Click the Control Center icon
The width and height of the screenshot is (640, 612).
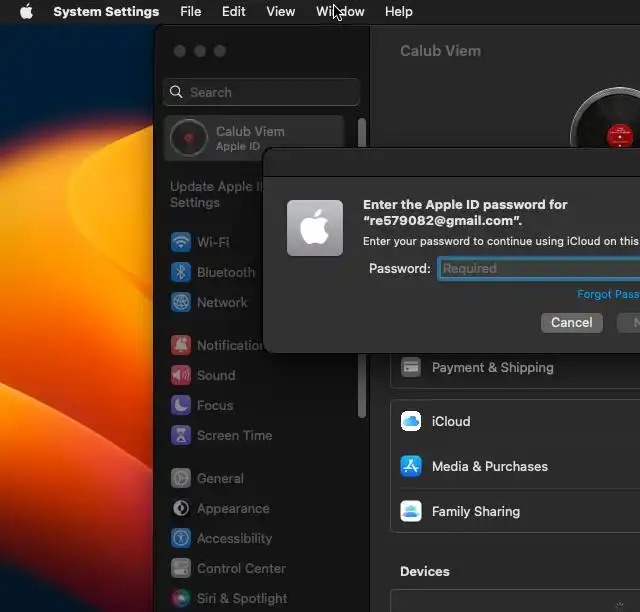(181, 568)
